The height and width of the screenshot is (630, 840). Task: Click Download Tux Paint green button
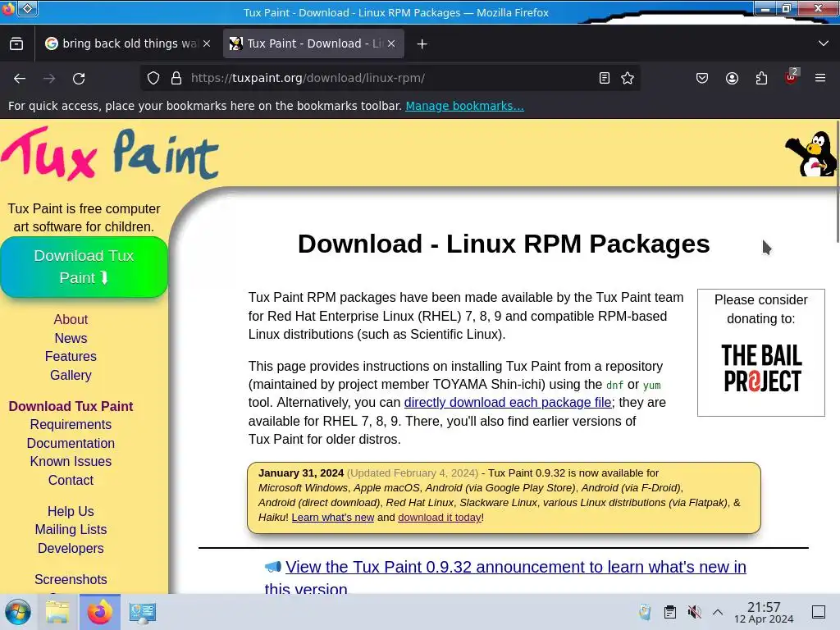click(x=84, y=267)
